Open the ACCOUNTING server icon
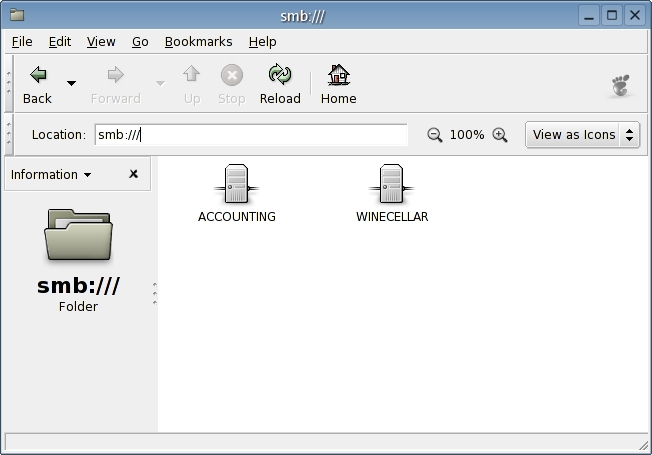Screen dimensions: 652x455 [x=236, y=184]
